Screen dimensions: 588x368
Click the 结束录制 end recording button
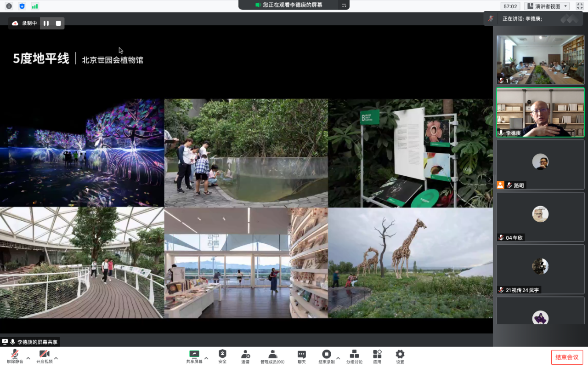click(x=326, y=356)
